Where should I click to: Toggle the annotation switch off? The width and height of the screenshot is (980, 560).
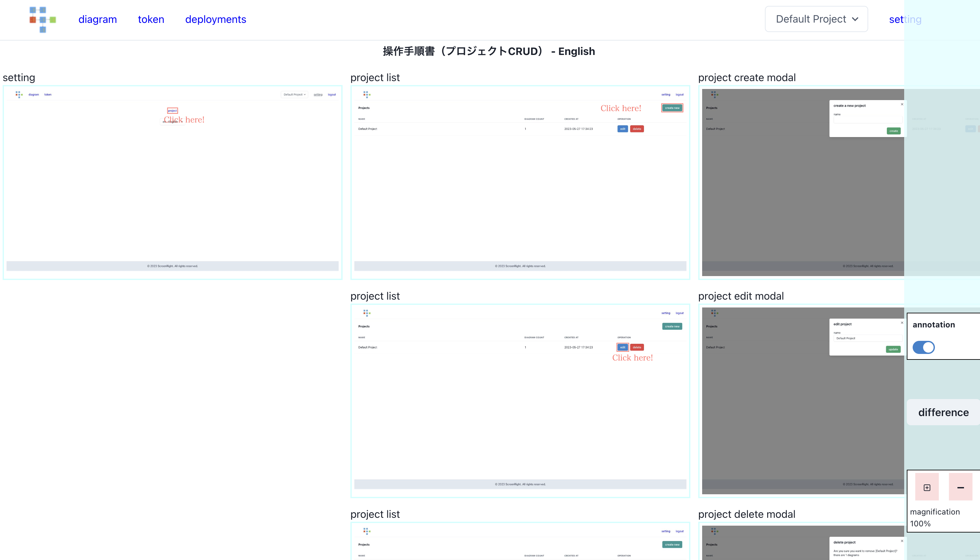923,347
